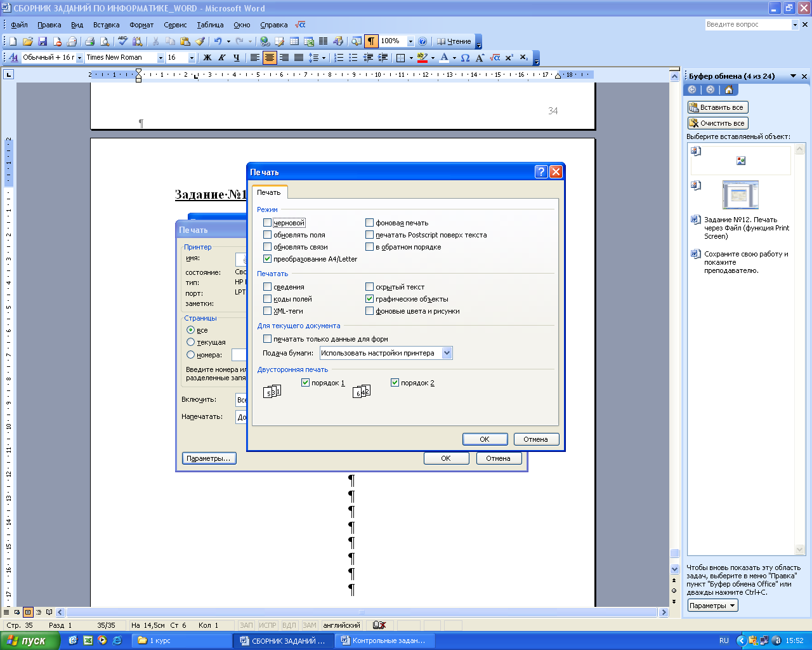The height and width of the screenshot is (650, 812).
Task: Save the document with the floppy icon
Action: pyautogui.click(x=43, y=41)
